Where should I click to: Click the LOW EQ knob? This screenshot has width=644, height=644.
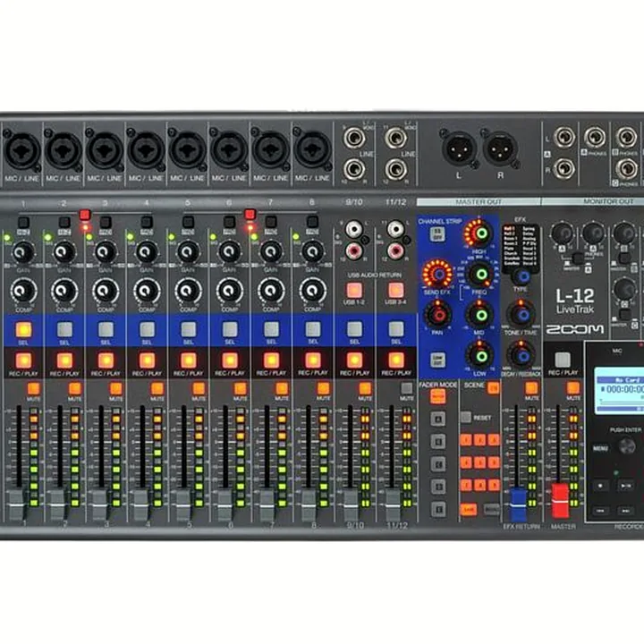point(481,356)
